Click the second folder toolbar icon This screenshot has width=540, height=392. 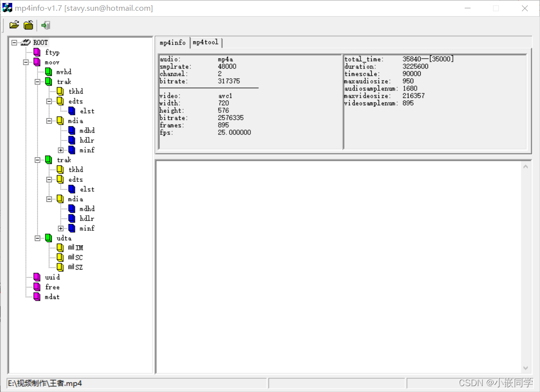click(28, 25)
